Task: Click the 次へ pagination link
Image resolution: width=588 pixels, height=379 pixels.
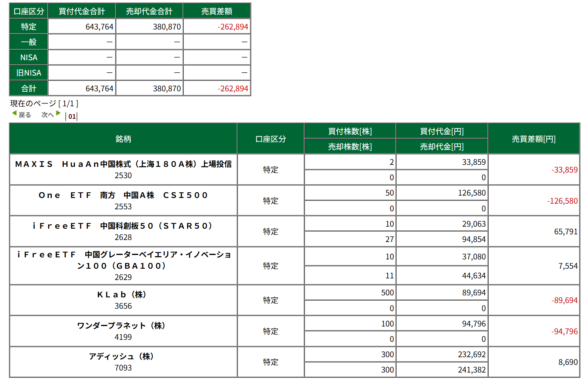Action: click(47, 115)
